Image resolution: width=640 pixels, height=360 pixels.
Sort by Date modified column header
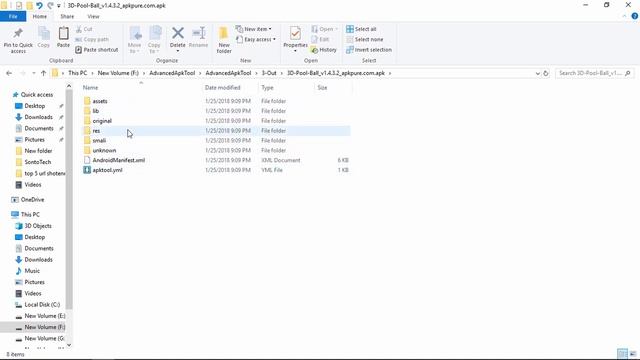click(x=231, y=88)
